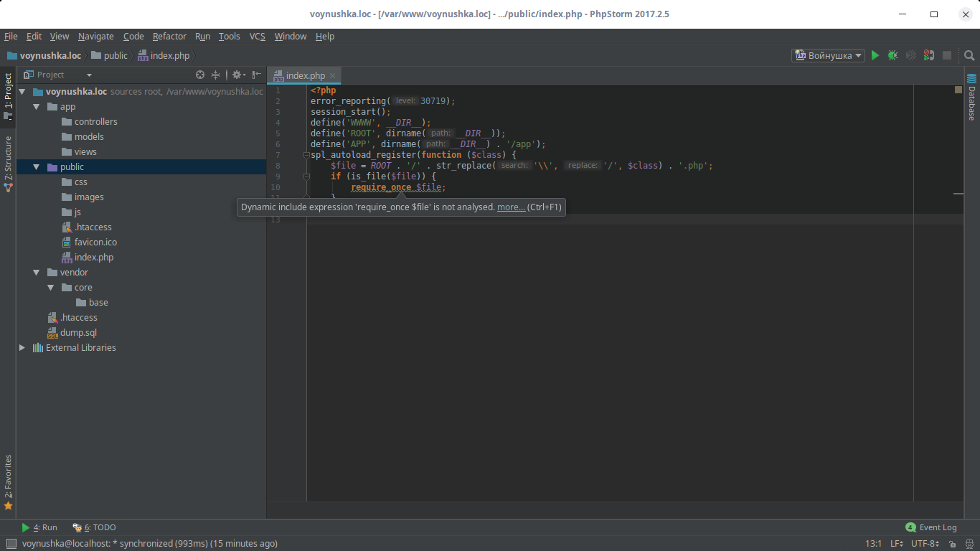Viewport: 980px width, 551px height.
Task: Click the 13:1 cursor position indicator
Action: coord(873,544)
